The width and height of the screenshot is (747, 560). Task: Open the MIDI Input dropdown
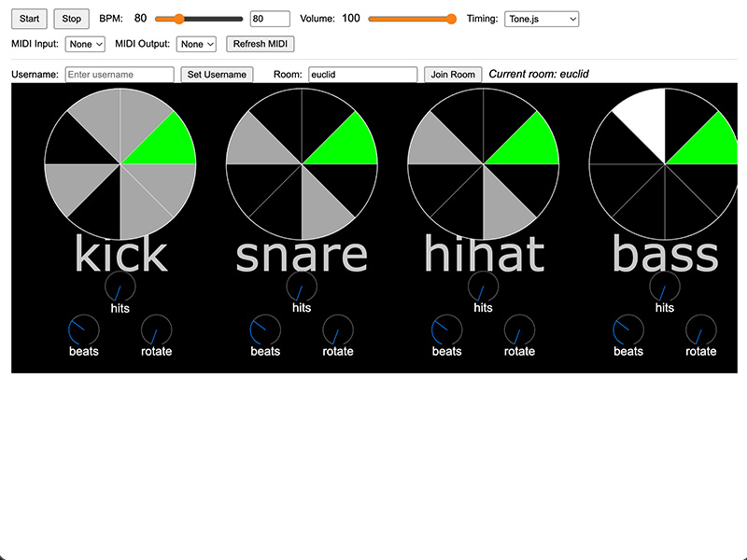[85, 44]
